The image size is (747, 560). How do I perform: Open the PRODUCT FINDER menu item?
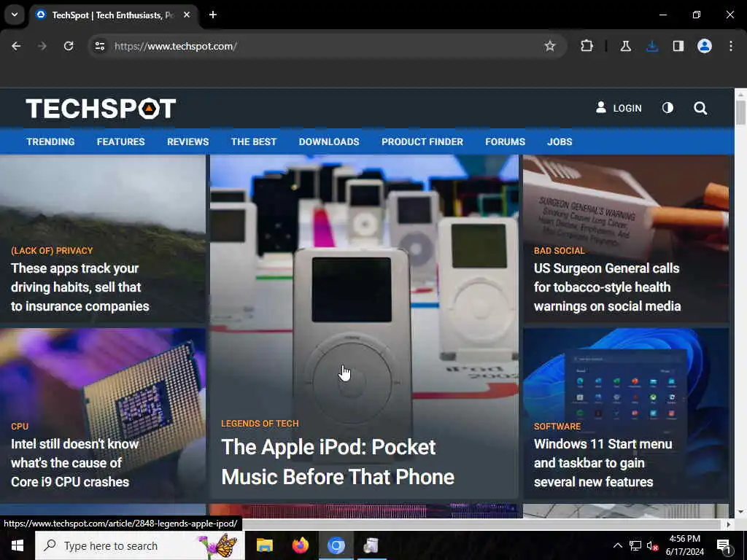pyautogui.click(x=422, y=142)
